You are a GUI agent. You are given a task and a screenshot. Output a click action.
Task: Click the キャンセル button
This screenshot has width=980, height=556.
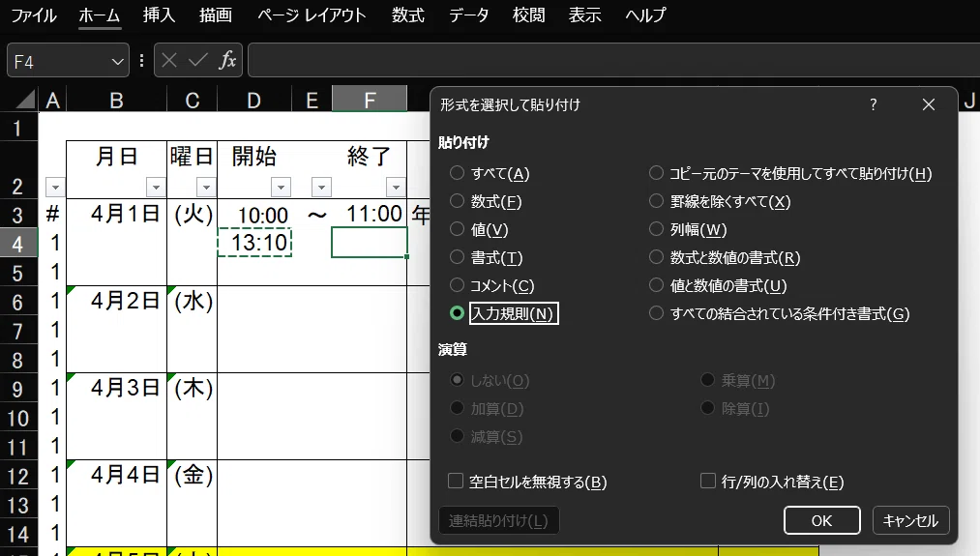[910, 520]
